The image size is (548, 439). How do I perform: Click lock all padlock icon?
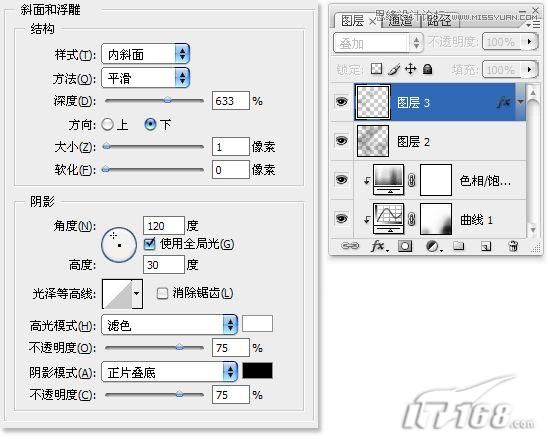(427, 69)
